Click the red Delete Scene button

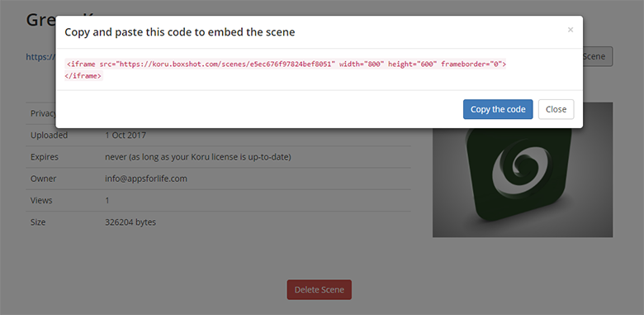coord(320,289)
